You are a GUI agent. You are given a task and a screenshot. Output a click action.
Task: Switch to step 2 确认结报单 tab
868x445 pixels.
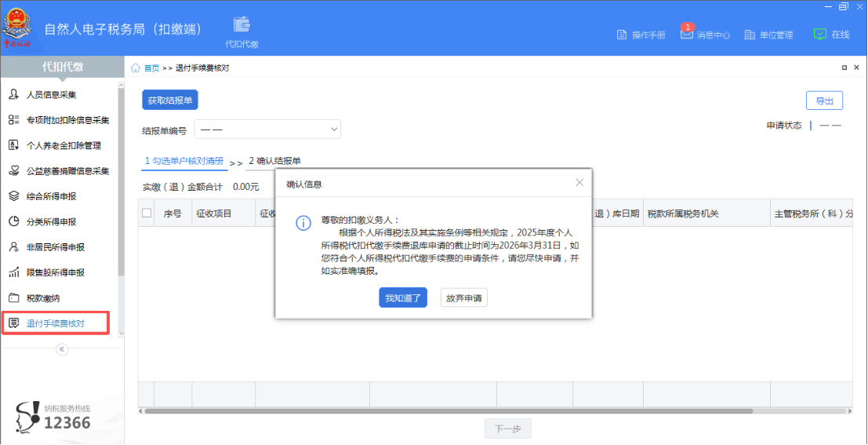pos(275,161)
